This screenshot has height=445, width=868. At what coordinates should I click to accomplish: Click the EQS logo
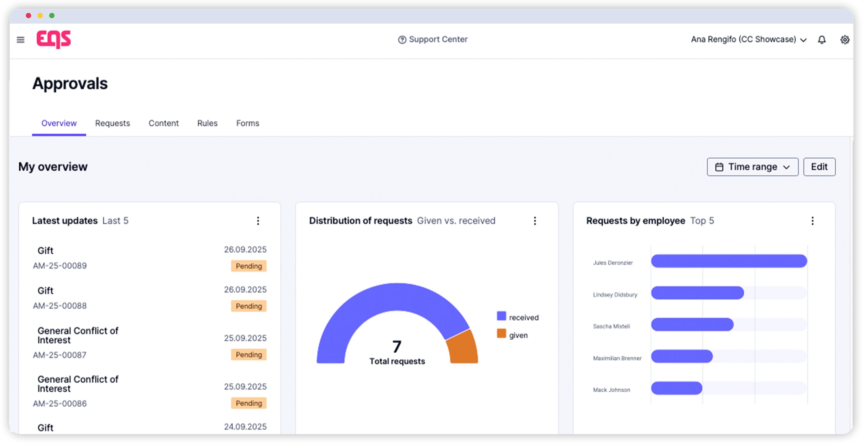(54, 39)
